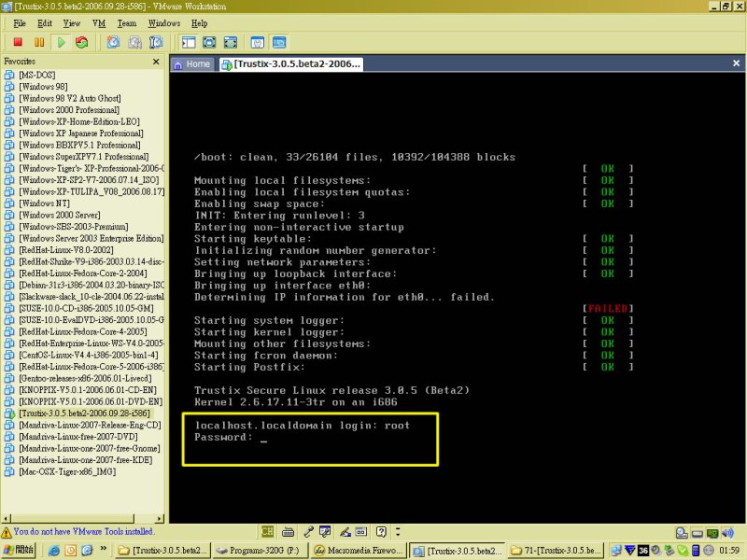Click the Reset virtual machine icon
The image size is (747, 560).
[82, 42]
